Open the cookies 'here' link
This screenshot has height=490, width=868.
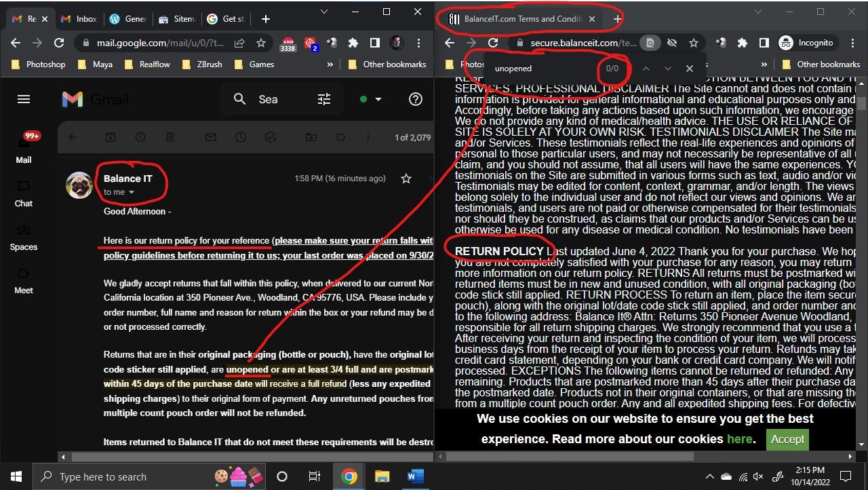(739, 438)
